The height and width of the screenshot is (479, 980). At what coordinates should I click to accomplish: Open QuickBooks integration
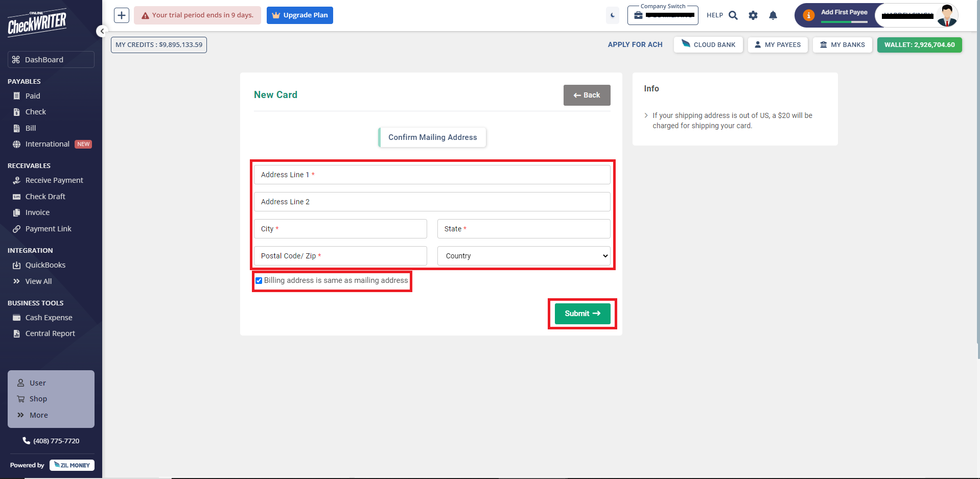point(45,265)
